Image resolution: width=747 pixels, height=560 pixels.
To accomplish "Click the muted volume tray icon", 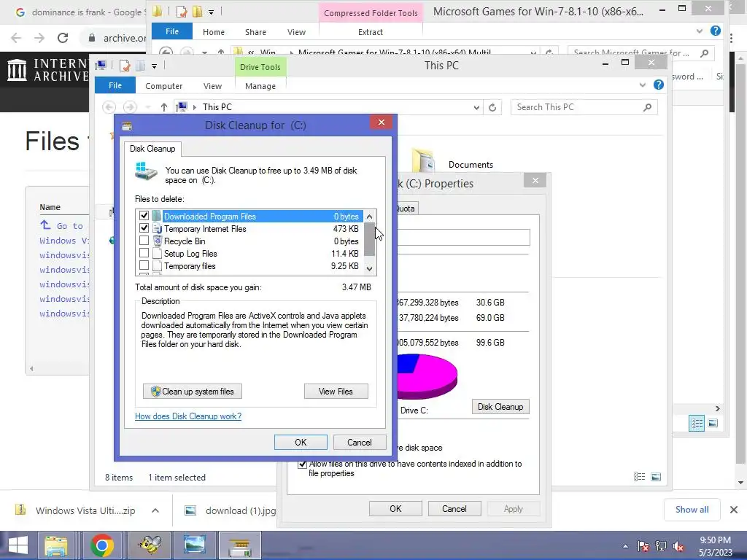I will tap(678, 546).
